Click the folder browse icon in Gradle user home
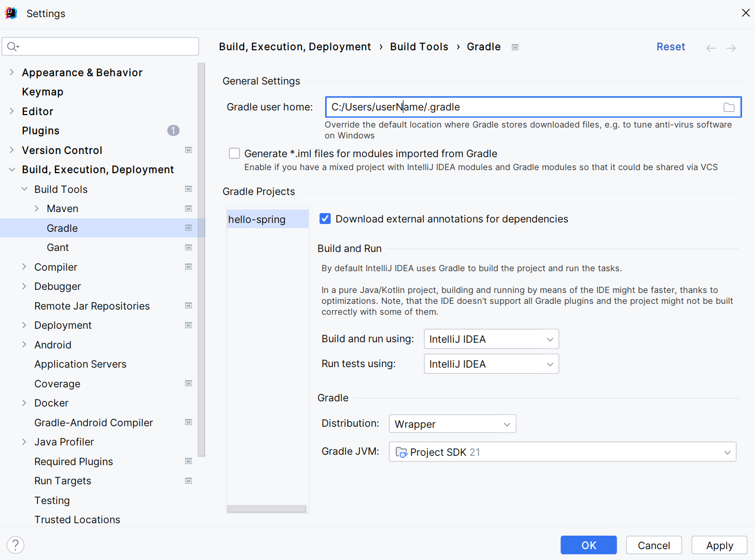 pyautogui.click(x=729, y=107)
